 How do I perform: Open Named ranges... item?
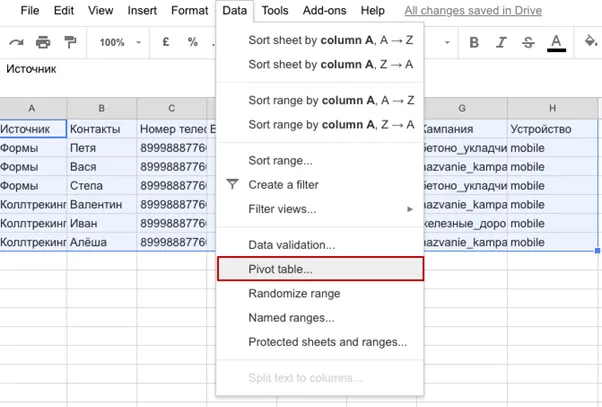tap(320, 318)
